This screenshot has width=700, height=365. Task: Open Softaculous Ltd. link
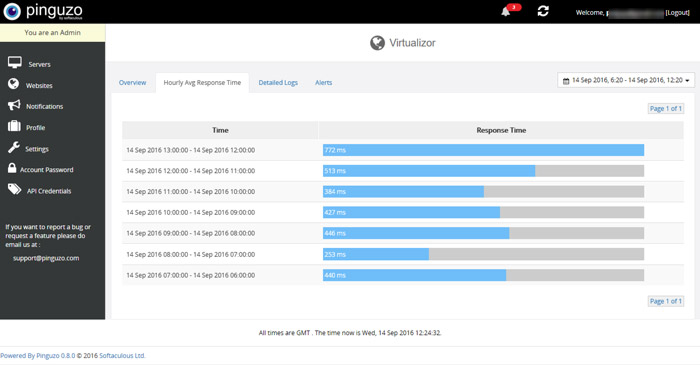click(122, 356)
